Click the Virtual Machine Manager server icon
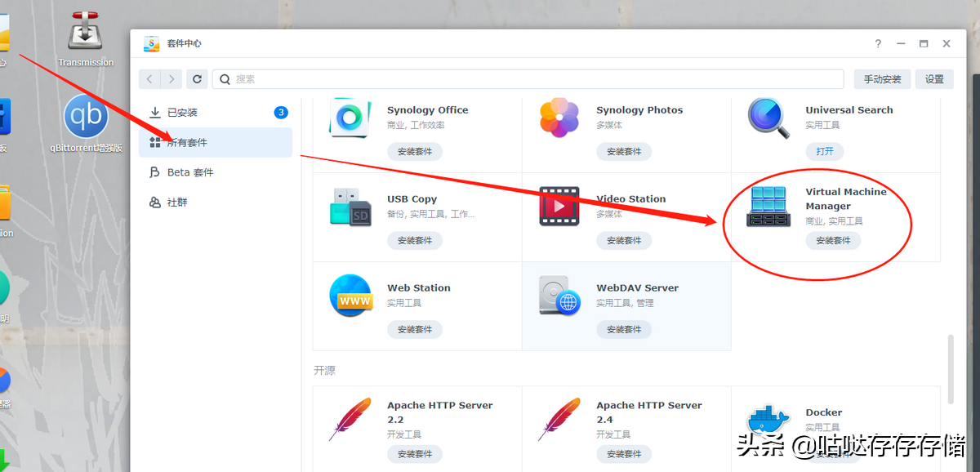 766,207
